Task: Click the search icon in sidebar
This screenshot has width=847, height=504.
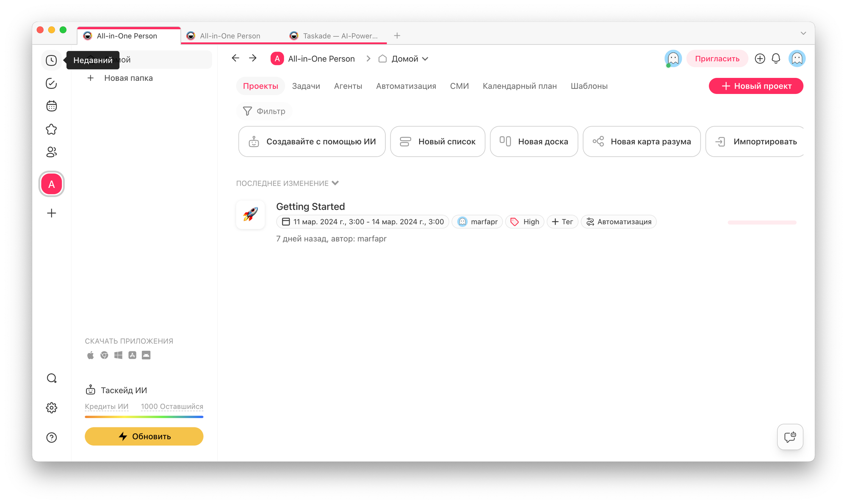Action: (x=51, y=378)
